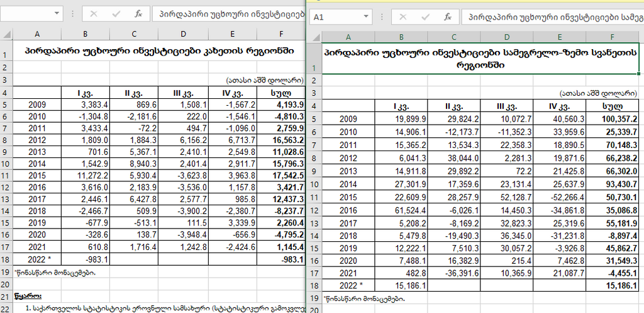Open Name Box dropdown arrow in left window
This screenshot has width=644, height=313.
(57, 14)
